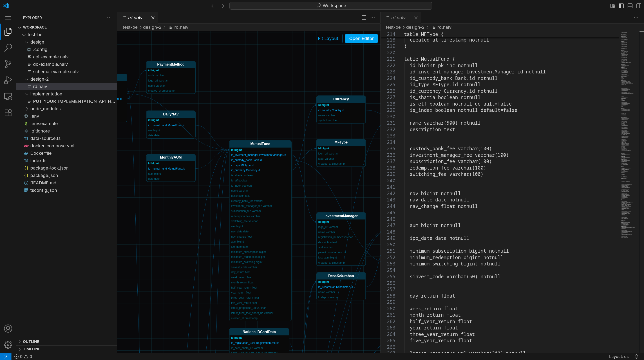The height and width of the screenshot is (360, 644).
Task: Click the Accounts icon in activity bar
Action: pyautogui.click(x=8, y=329)
